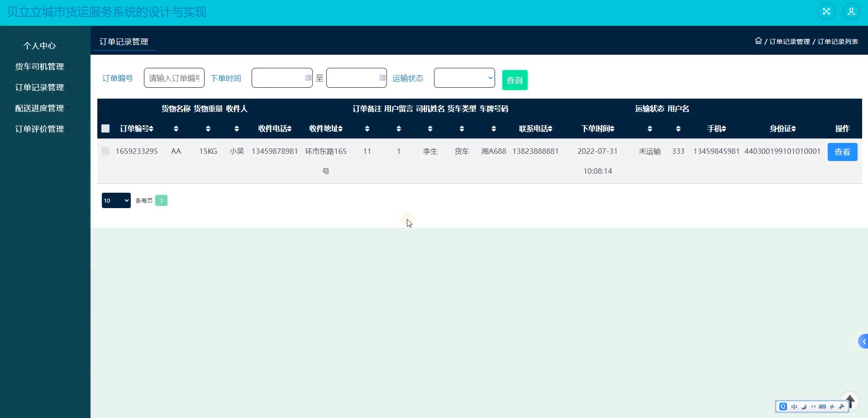Image resolution: width=868 pixels, height=418 pixels.
Task: Select the 订单记录管理 page tab
Action: 124,42
